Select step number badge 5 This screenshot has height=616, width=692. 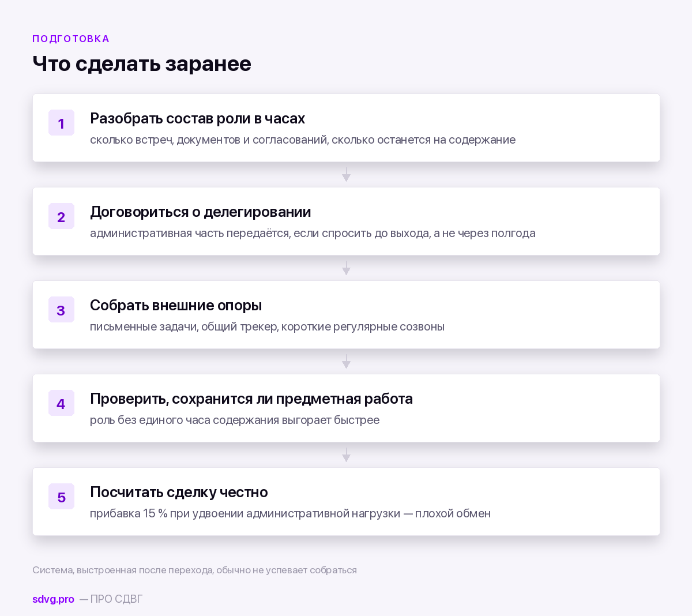click(61, 497)
